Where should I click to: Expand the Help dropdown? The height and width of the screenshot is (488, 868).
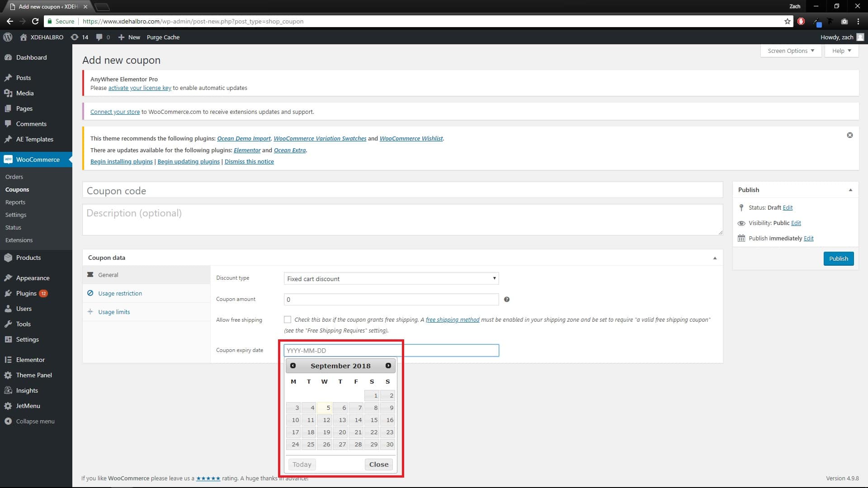[x=841, y=51]
